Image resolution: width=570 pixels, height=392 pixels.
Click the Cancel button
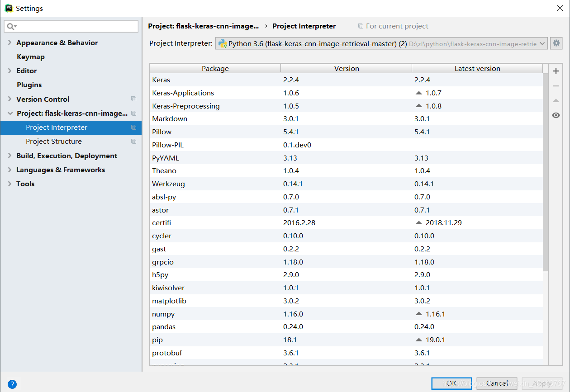point(497,383)
